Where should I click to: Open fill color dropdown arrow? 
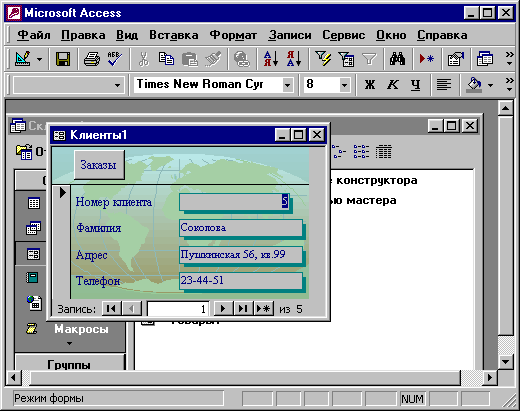point(490,85)
